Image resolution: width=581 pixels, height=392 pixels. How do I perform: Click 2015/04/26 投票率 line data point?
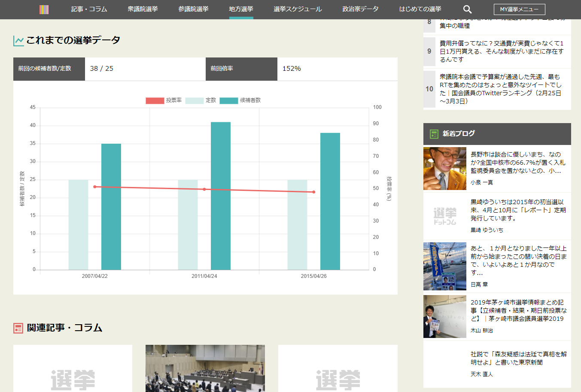pos(313,192)
